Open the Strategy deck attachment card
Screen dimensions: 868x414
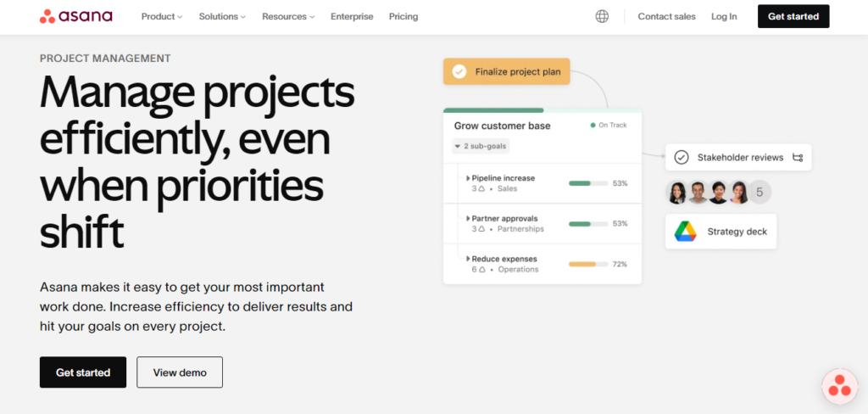coord(721,232)
